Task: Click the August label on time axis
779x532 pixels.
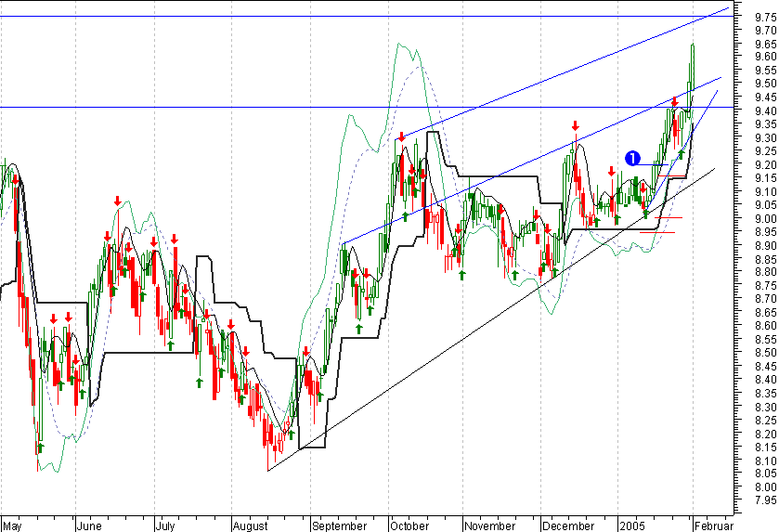Action: 251,526
